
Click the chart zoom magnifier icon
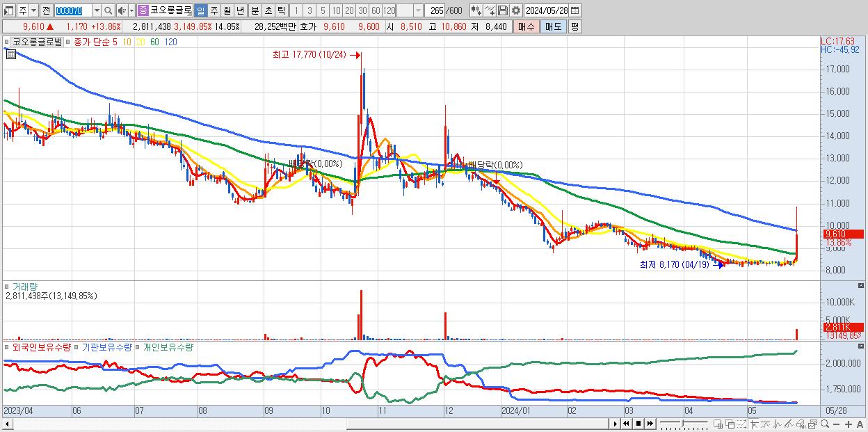[x=825, y=424]
